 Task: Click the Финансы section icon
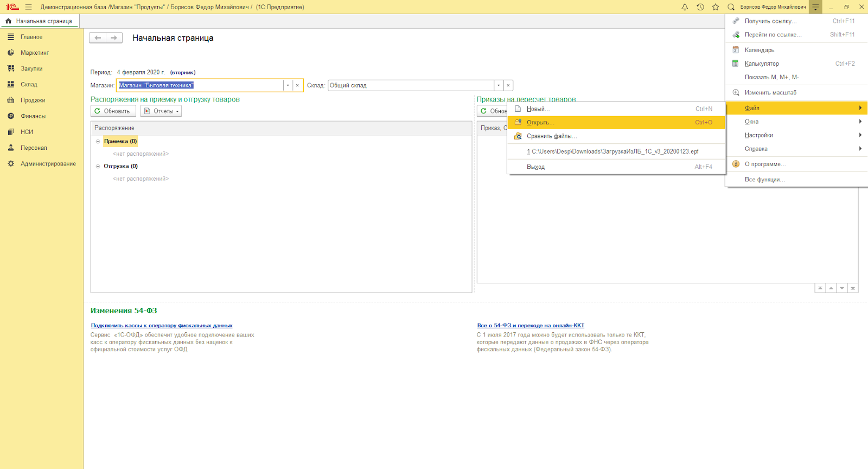pyautogui.click(x=11, y=116)
